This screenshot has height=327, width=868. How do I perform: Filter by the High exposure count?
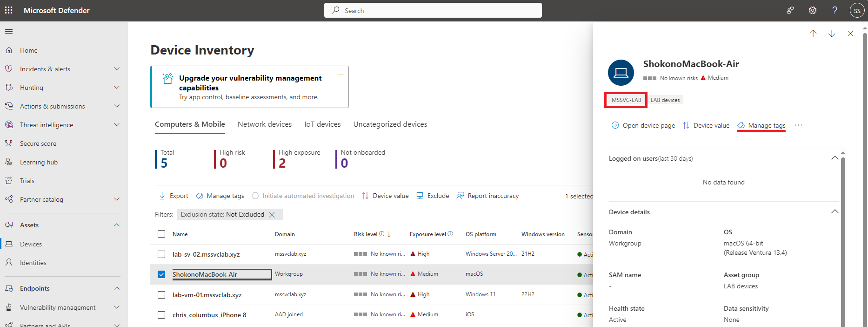point(297,159)
